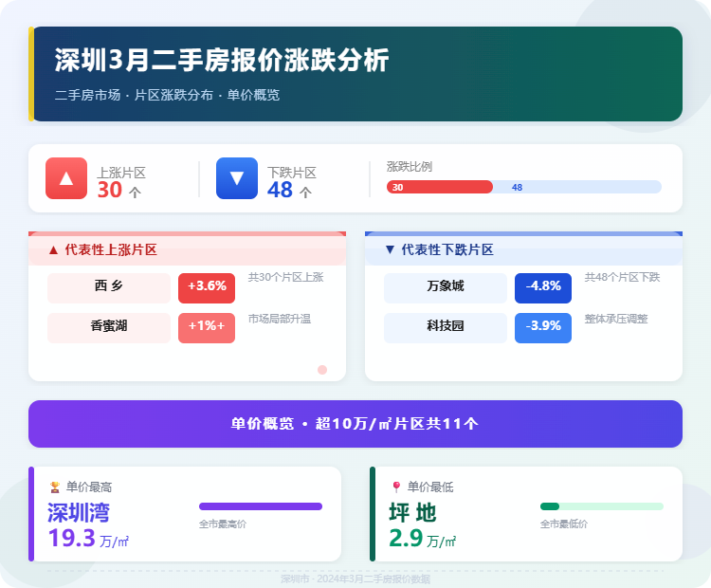Click the blue down-triangle falling districts icon
The width and height of the screenshot is (711, 588).
pos(237,178)
